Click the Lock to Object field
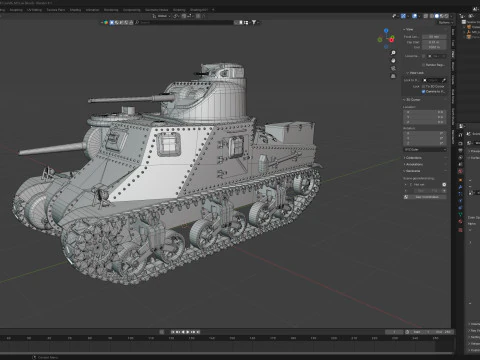The image size is (480, 360). pos(435,80)
